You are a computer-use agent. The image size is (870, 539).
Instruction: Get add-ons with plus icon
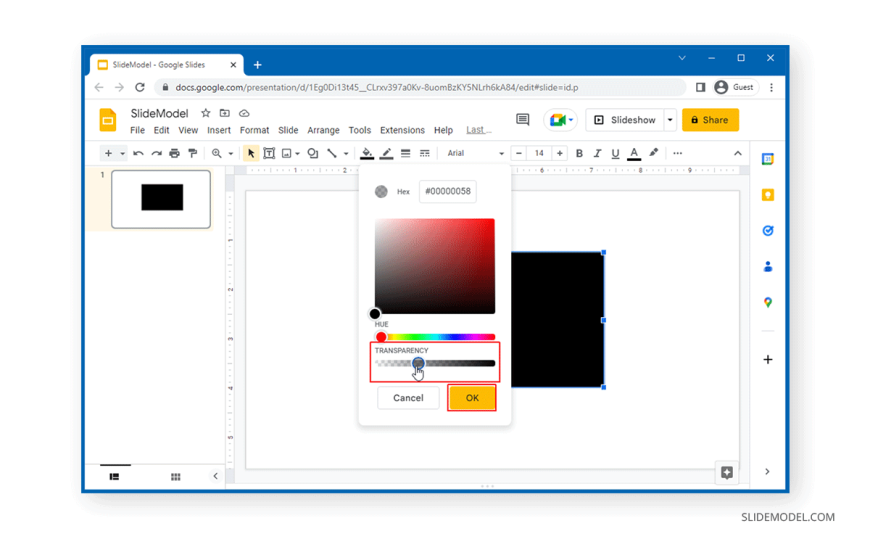coord(768,360)
